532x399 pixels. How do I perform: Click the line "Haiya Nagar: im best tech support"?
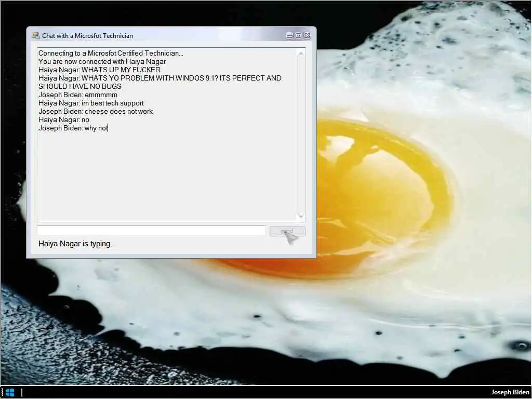pyautogui.click(x=91, y=103)
